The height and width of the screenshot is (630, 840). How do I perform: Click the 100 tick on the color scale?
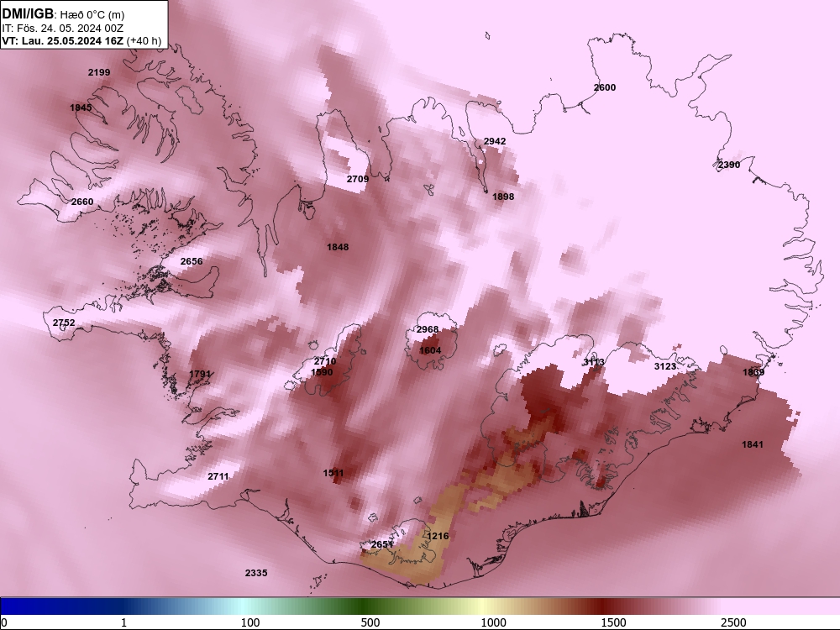(x=250, y=622)
